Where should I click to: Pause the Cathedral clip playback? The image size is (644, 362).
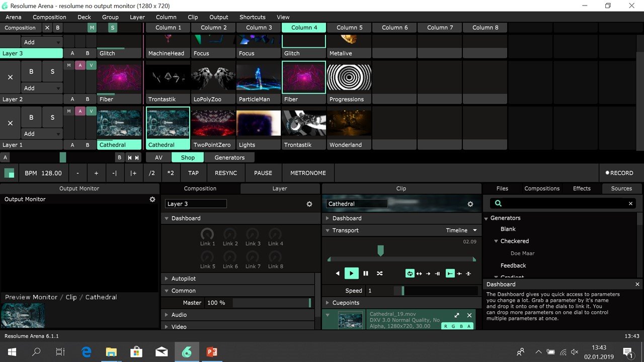tap(366, 274)
